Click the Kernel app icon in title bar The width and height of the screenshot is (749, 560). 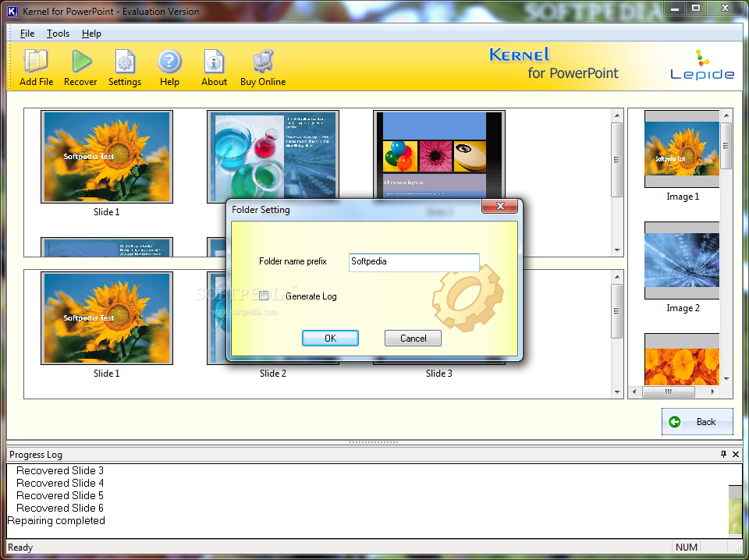pyautogui.click(x=12, y=11)
